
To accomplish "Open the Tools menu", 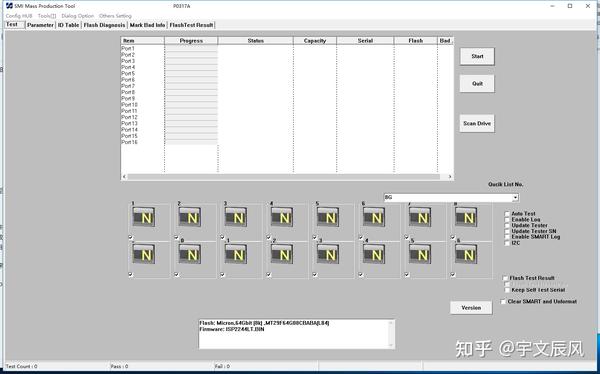I will click(47, 16).
